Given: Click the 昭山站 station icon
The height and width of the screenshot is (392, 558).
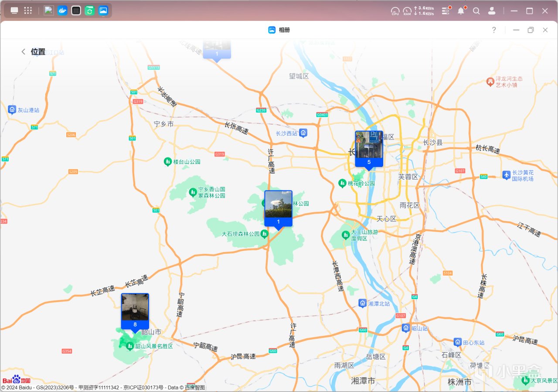Looking at the screenshot, I should pos(406,328).
